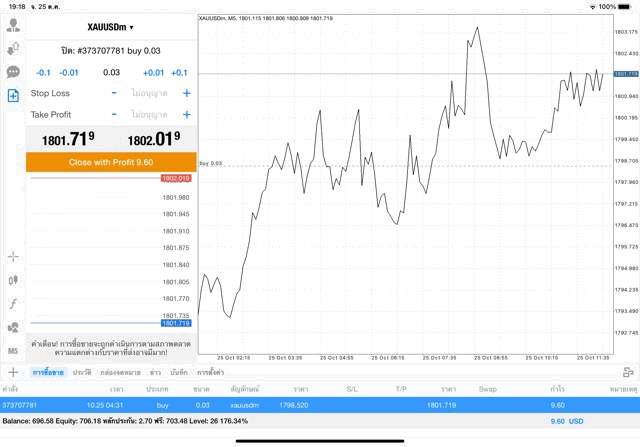Open the indicators function icon
This screenshot has width=640, height=447.
(x=13, y=304)
